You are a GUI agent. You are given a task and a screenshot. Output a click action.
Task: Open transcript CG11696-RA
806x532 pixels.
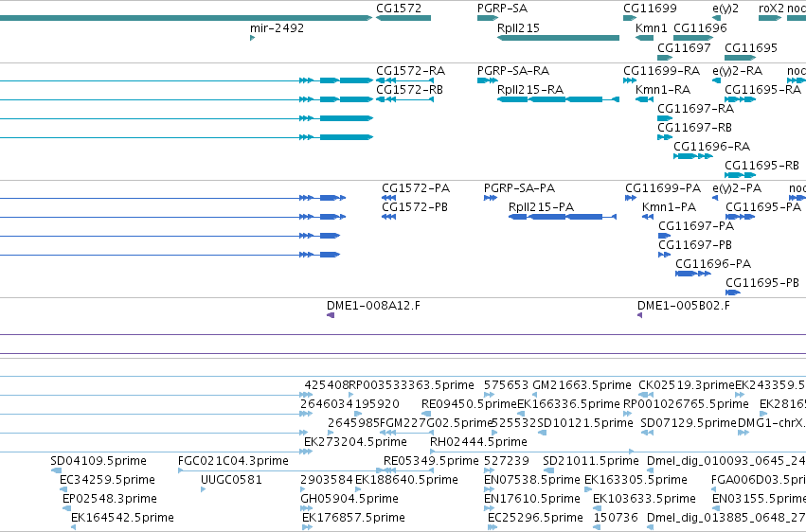[x=711, y=147]
